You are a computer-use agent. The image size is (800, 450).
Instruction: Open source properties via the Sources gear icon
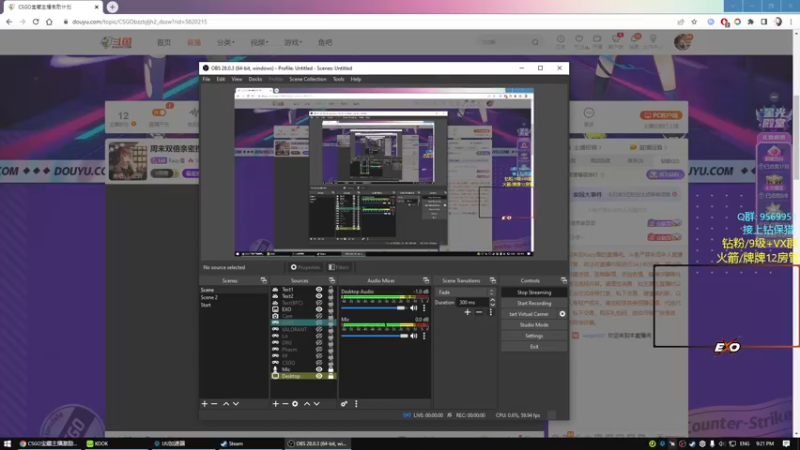pyautogui.click(x=295, y=404)
